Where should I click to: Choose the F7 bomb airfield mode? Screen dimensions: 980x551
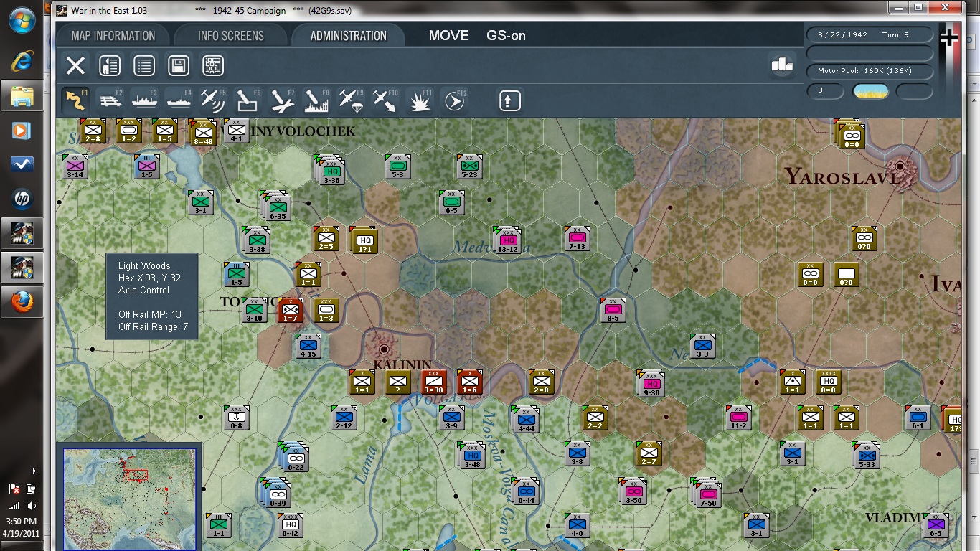[282, 100]
